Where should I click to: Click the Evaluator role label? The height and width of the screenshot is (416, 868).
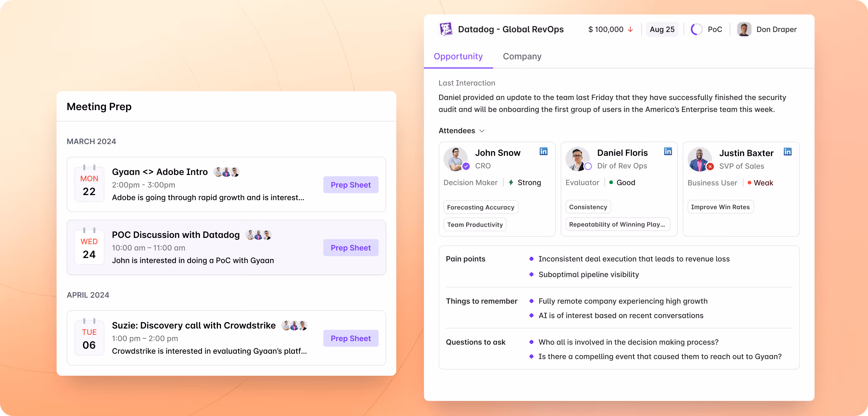(x=582, y=183)
